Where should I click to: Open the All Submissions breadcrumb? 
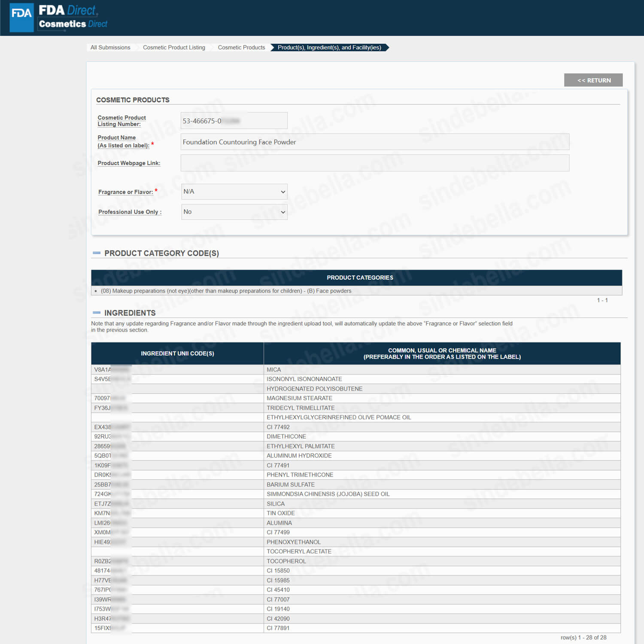110,48
